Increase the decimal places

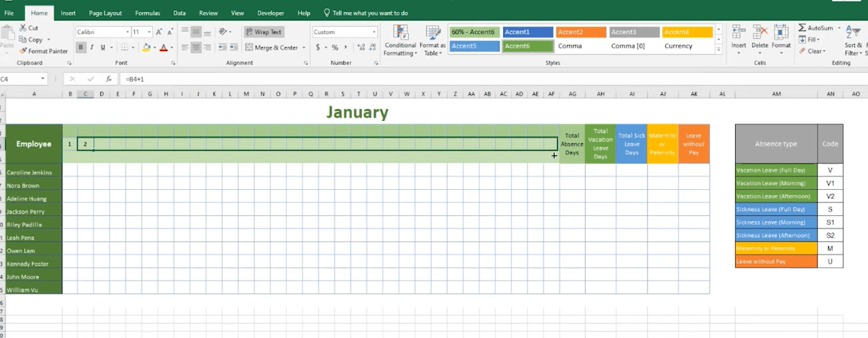pyautogui.click(x=361, y=47)
